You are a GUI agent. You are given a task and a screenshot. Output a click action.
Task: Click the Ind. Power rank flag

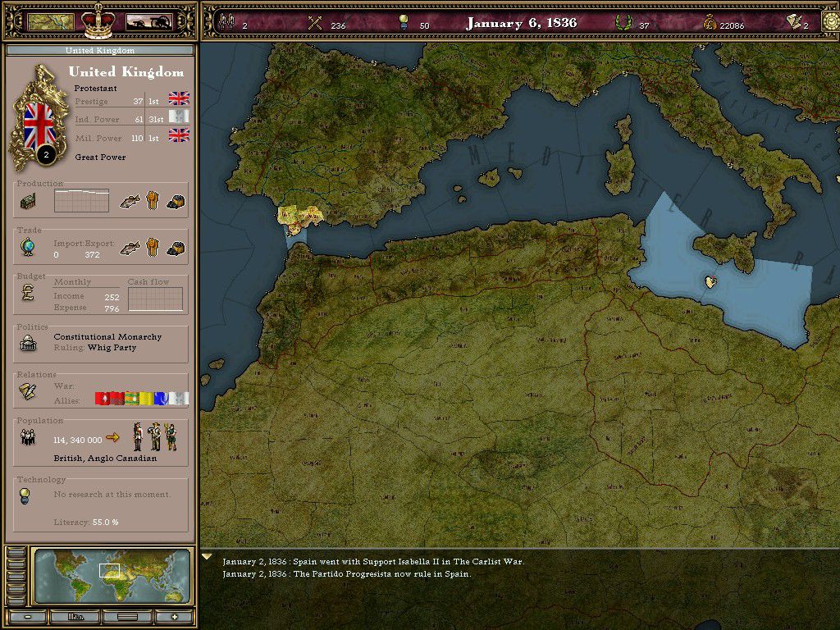click(x=179, y=116)
